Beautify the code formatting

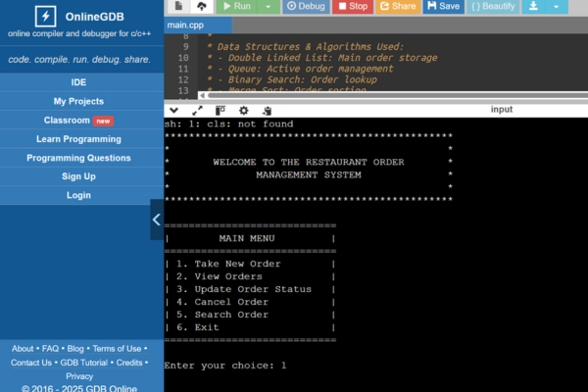(x=493, y=6)
